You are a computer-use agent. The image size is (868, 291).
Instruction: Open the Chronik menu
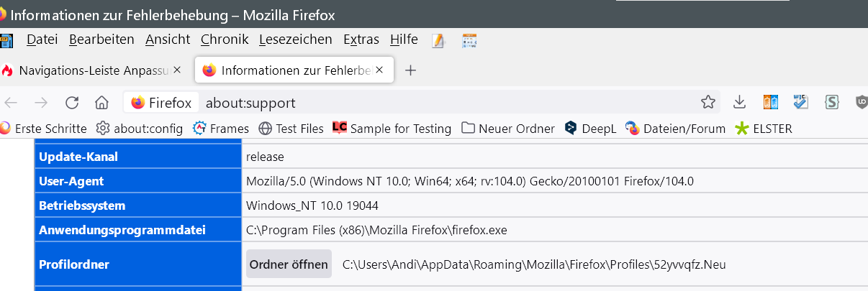coord(225,40)
